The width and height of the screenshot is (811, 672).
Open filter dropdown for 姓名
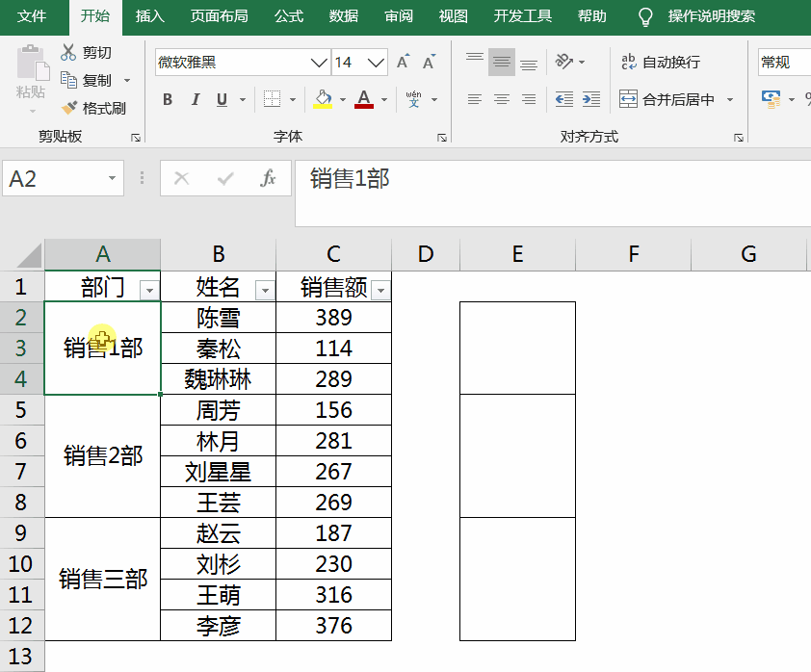click(265, 291)
